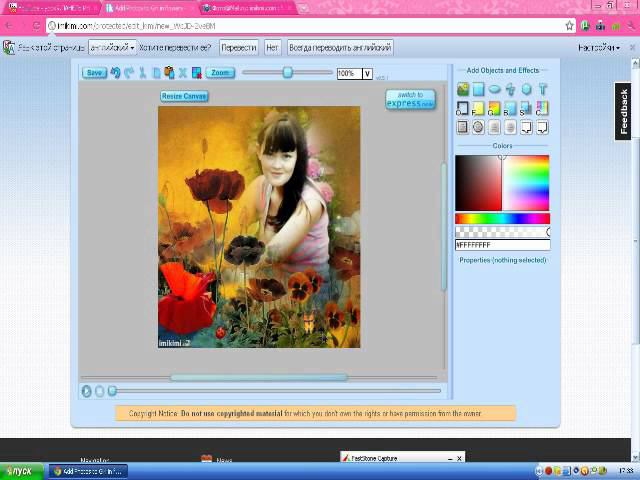Switch to the second Add Photos browser tab
This screenshot has height=480, width=640.
pyautogui.click(x=149, y=8)
